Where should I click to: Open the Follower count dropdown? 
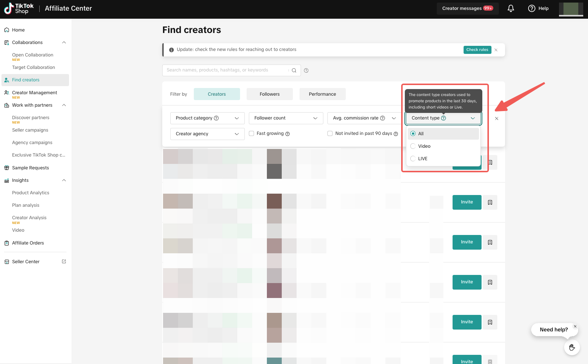tap(286, 118)
